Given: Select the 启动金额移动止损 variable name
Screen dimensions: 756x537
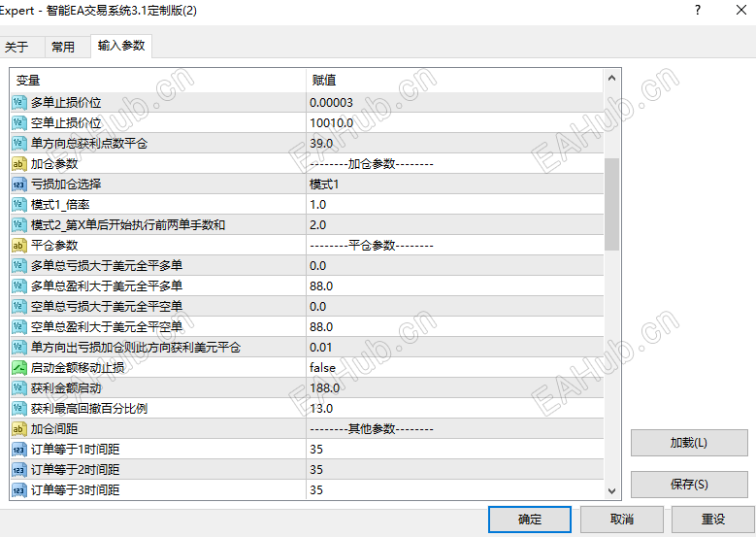Looking at the screenshot, I should click(78, 368).
